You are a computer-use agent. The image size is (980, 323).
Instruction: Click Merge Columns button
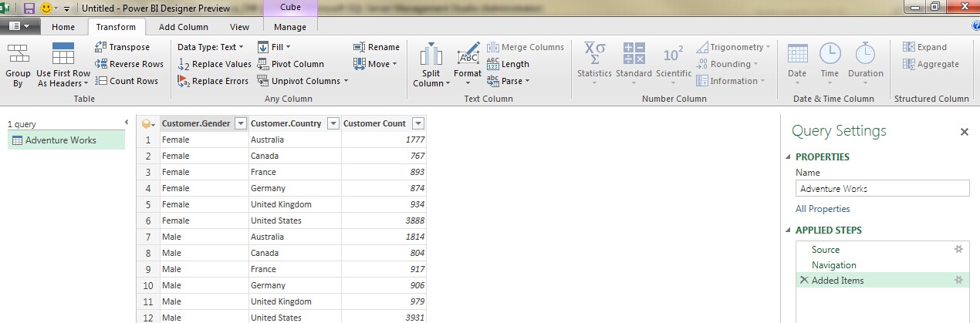coord(525,47)
